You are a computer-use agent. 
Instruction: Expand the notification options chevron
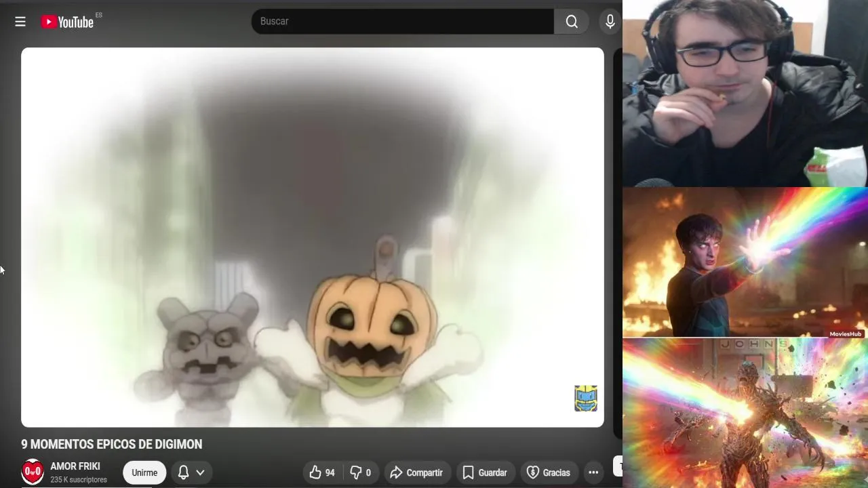[200, 472]
